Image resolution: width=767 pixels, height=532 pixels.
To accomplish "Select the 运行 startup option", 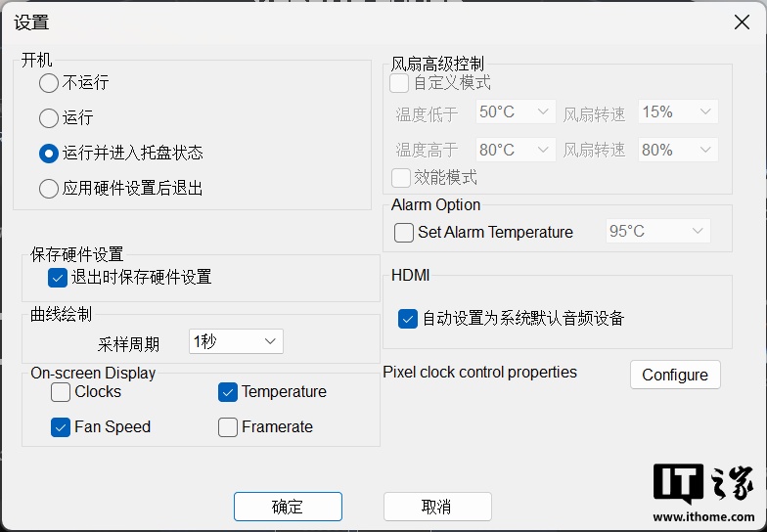I will pos(49,118).
